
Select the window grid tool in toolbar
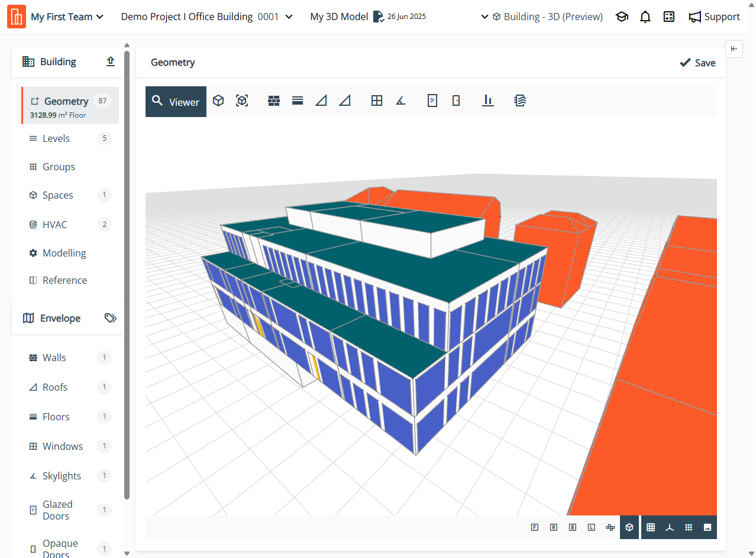377,101
